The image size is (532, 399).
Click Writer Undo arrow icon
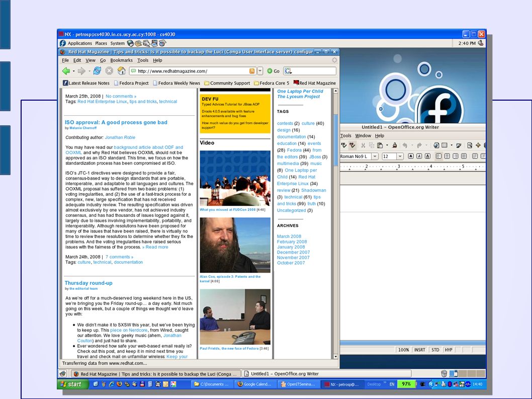click(405, 145)
